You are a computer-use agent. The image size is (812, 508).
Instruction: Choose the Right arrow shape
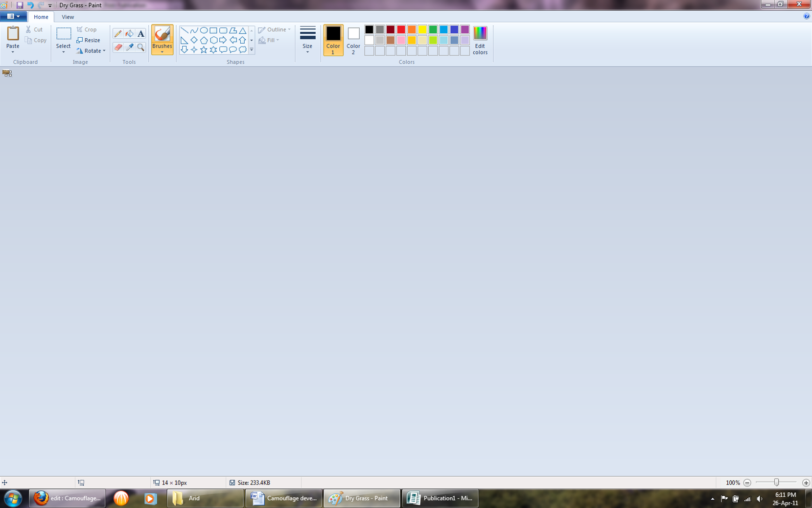[223, 40]
